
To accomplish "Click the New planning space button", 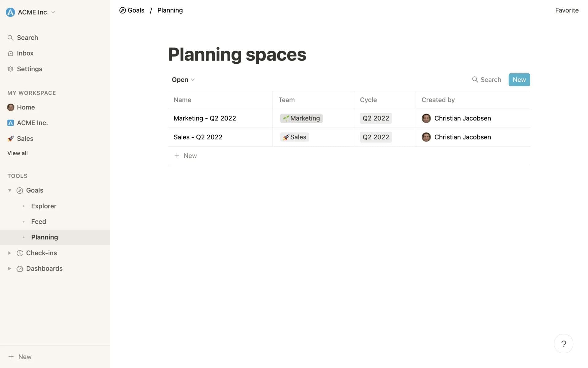I will [519, 80].
